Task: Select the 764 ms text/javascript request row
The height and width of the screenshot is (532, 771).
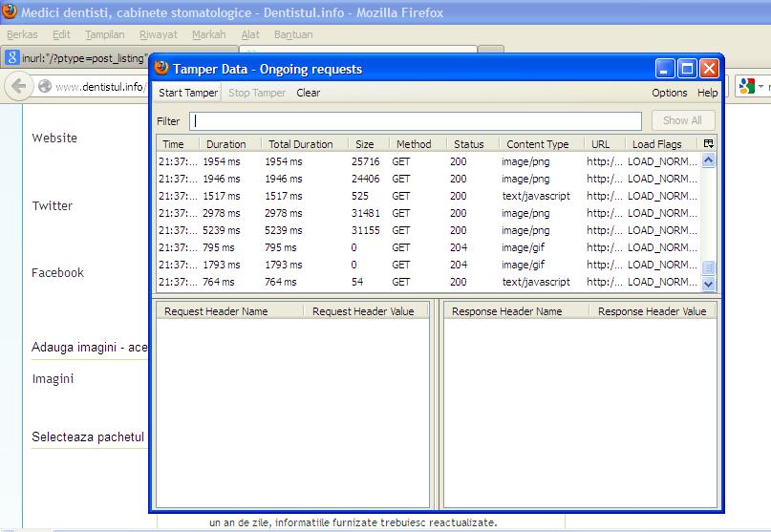Action: (428, 282)
